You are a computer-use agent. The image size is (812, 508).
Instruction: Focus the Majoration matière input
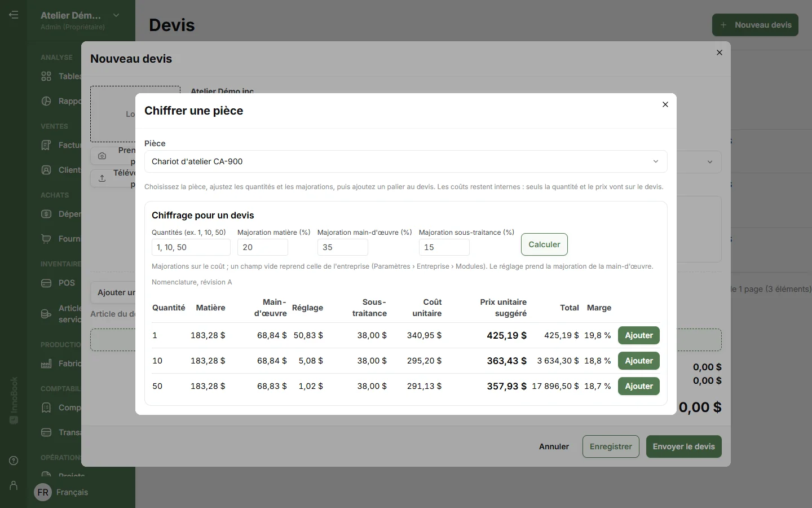(263, 247)
